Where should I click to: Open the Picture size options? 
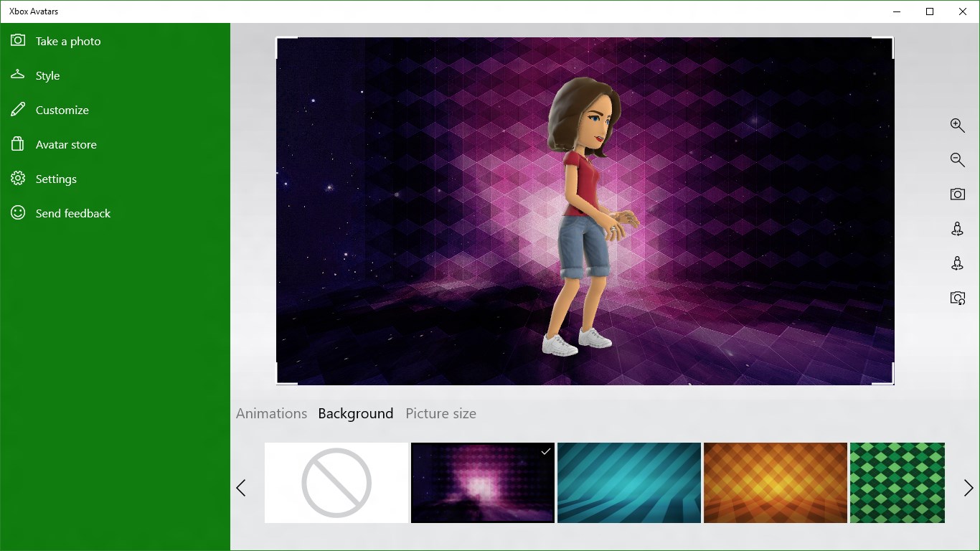point(440,413)
